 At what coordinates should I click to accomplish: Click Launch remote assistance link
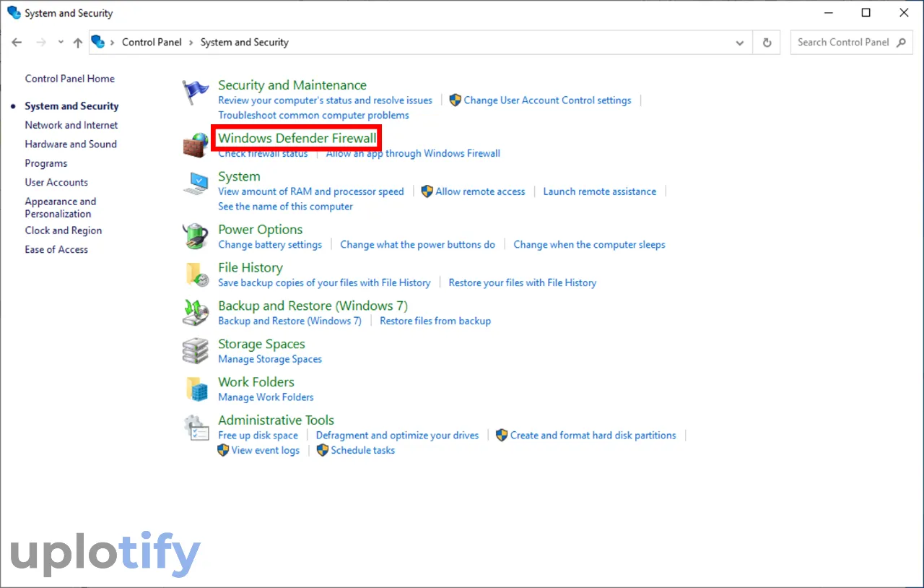(x=600, y=191)
